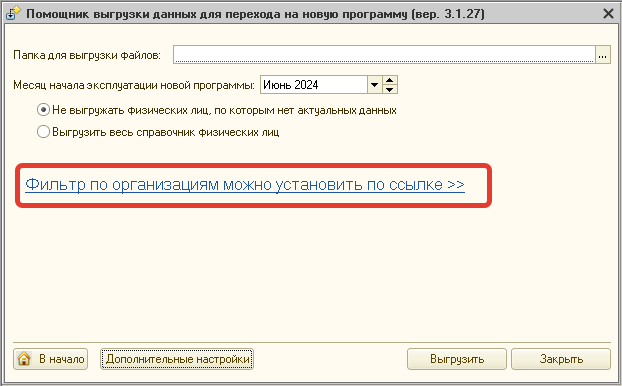Open 'Дополнительные настройки' settings
Screen dimensions: 622x386
pos(177,359)
